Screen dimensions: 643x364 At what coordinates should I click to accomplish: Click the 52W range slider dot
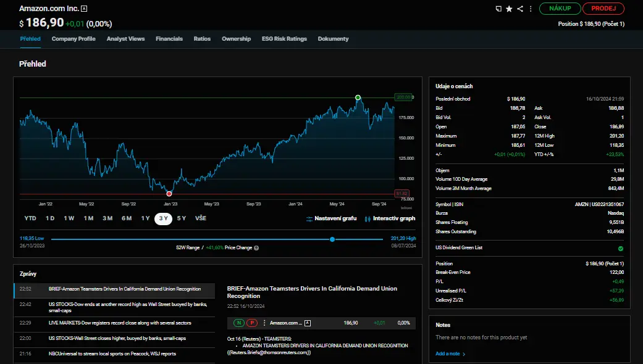(x=332, y=239)
